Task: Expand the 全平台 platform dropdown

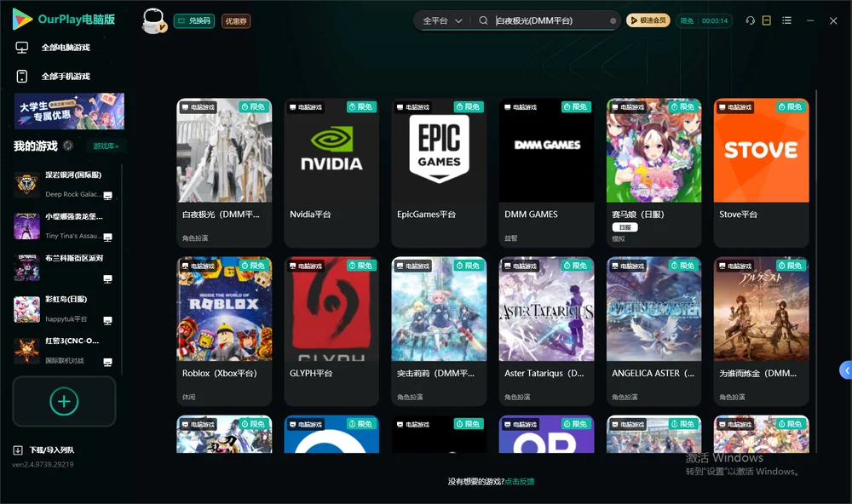Action: (442, 20)
